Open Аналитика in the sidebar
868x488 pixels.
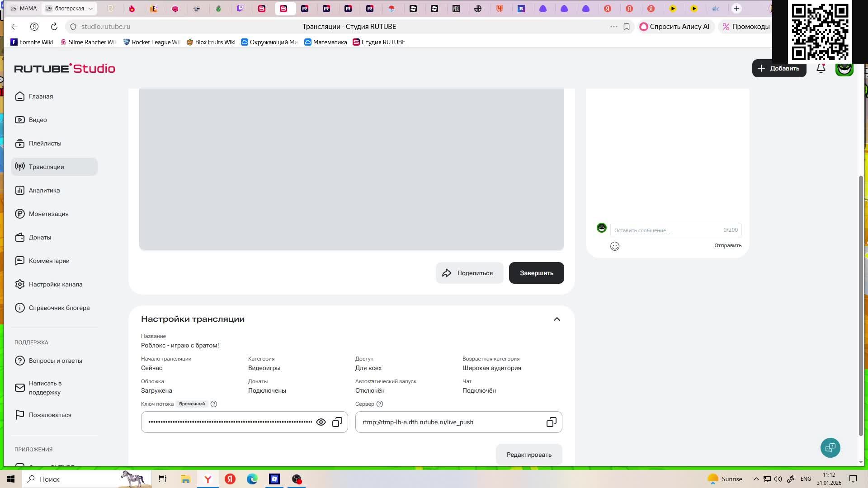pos(44,190)
